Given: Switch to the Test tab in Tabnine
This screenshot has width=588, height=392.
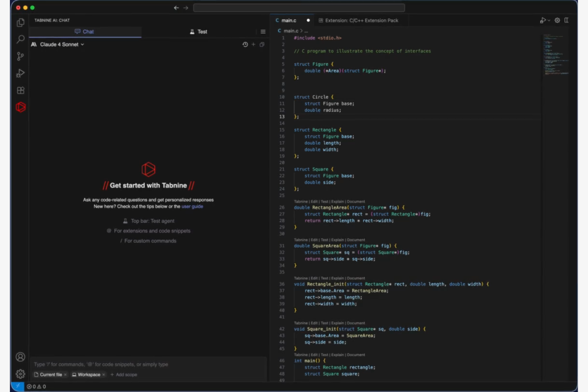Looking at the screenshot, I should click(199, 31).
